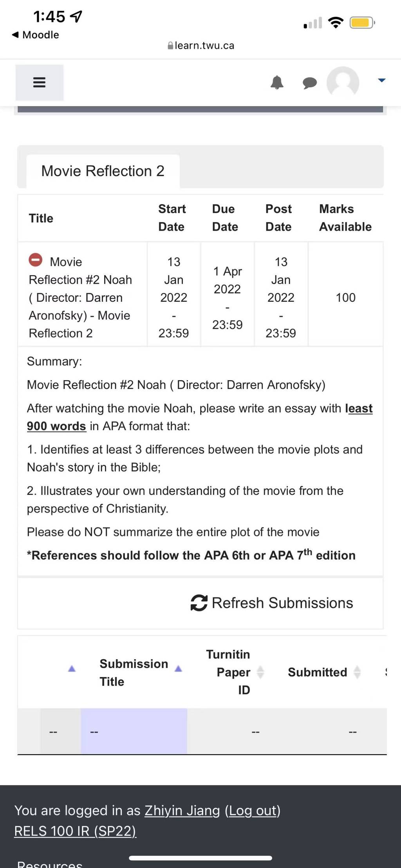
Task: Expand the user menu dropdown arrow
Action: point(381,80)
